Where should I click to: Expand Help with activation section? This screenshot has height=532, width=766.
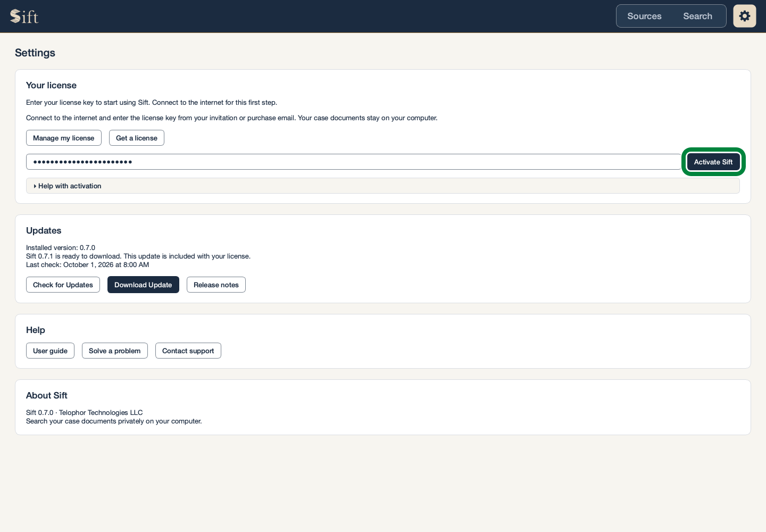(383, 186)
